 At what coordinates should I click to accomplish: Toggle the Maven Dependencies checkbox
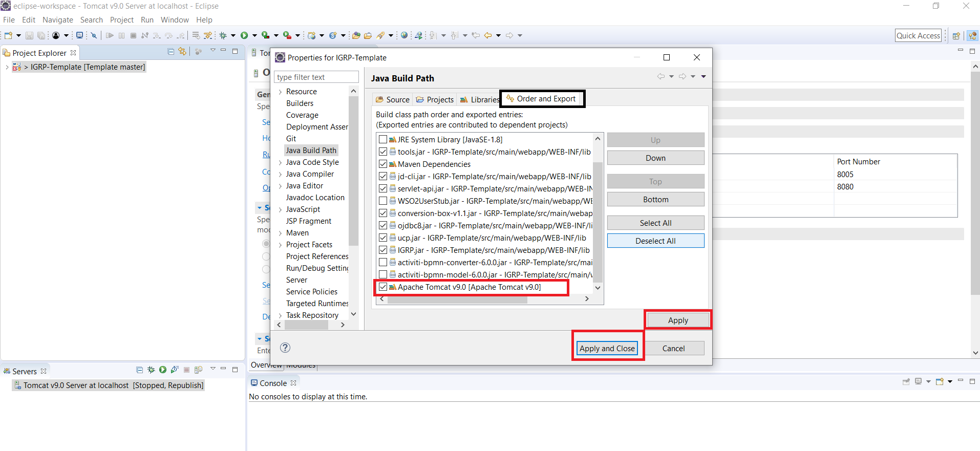click(x=383, y=164)
